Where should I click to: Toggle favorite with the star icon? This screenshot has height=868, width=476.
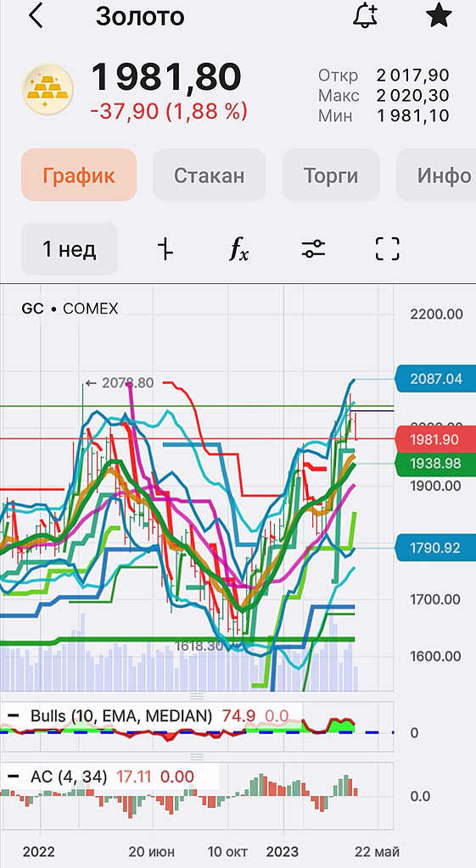[x=439, y=16]
